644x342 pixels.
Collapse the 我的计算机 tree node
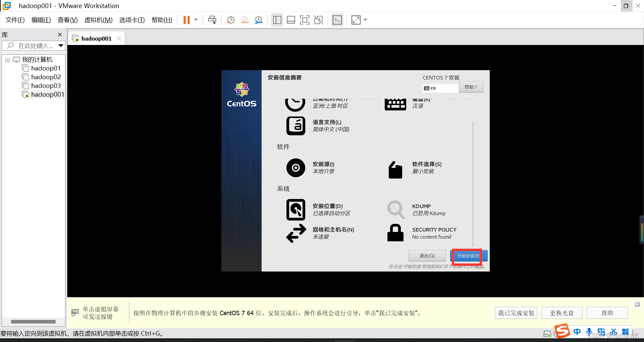(7, 60)
